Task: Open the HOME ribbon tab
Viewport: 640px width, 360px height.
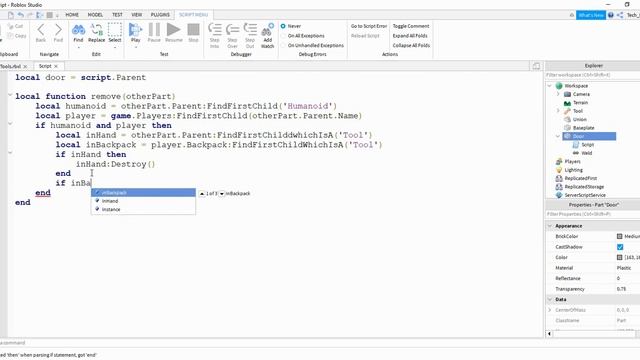Action: pyautogui.click(x=72, y=15)
